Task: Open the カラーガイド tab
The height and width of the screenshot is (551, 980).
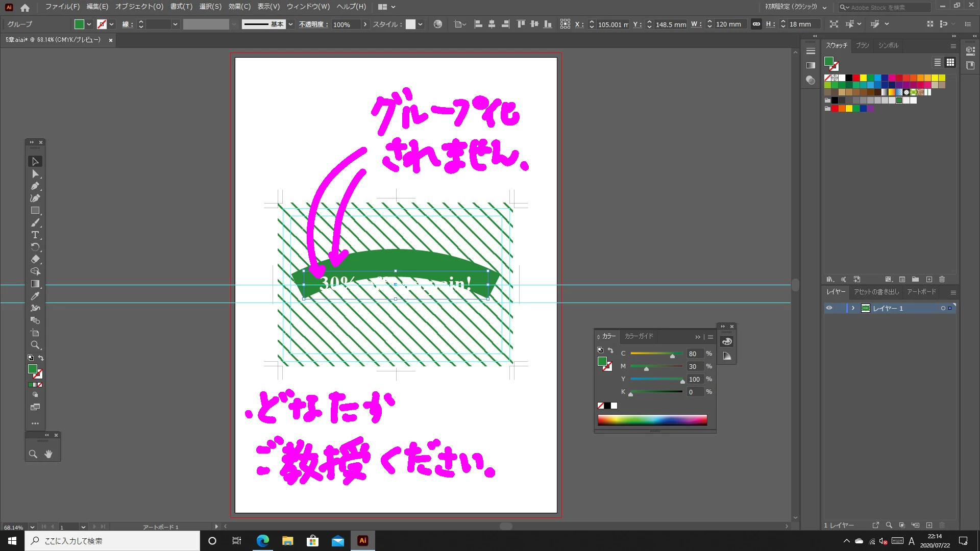Action: click(x=639, y=336)
